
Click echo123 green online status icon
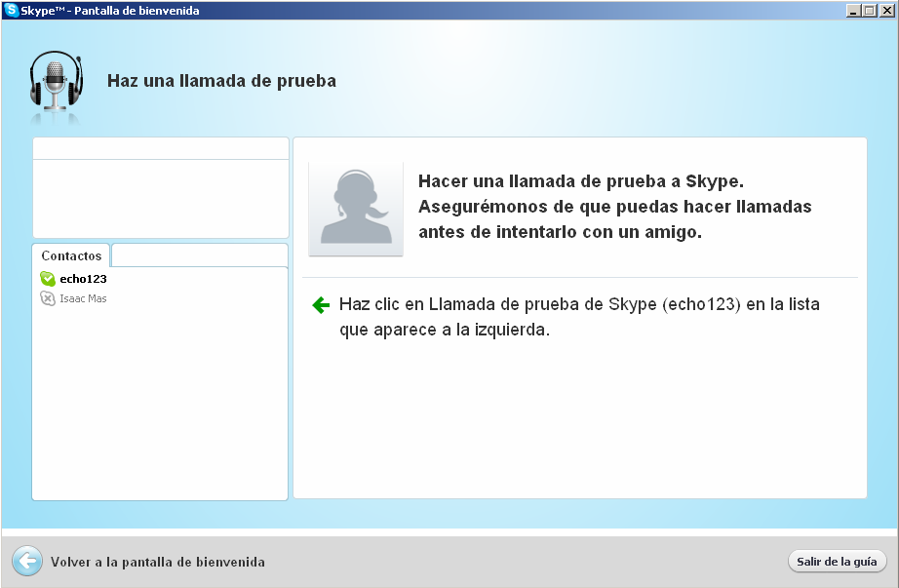pyautogui.click(x=48, y=279)
